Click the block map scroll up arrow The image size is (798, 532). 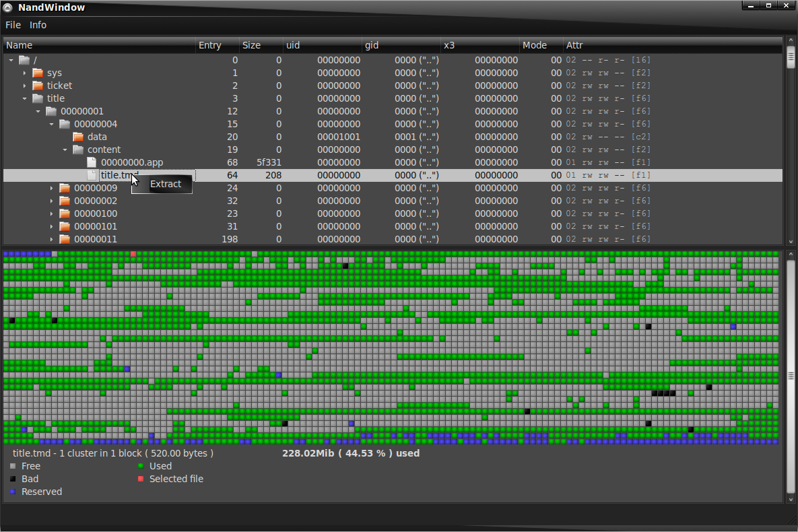pyautogui.click(x=791, y=254)
